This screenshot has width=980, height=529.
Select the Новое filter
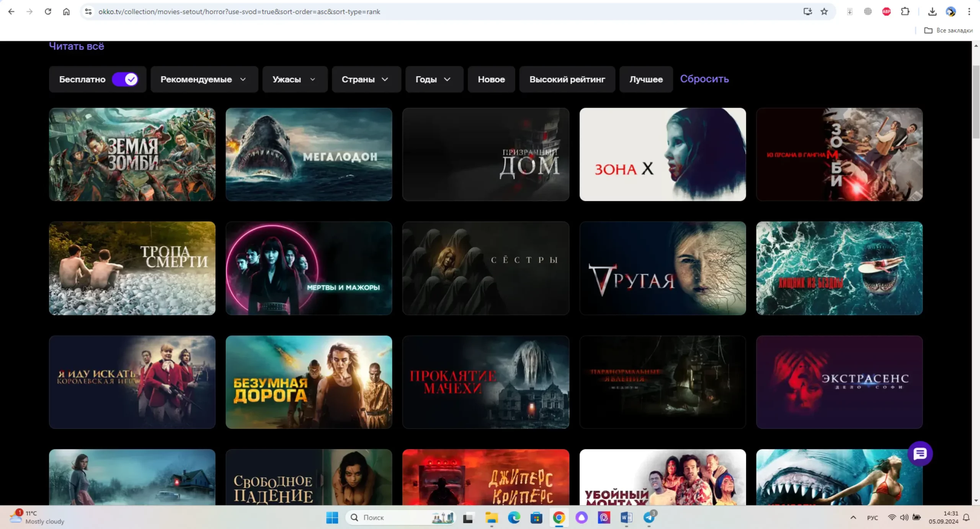coord(491,79)
